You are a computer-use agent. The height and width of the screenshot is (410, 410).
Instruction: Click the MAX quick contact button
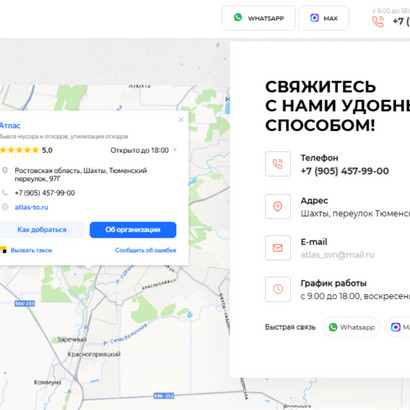point(399,327)
